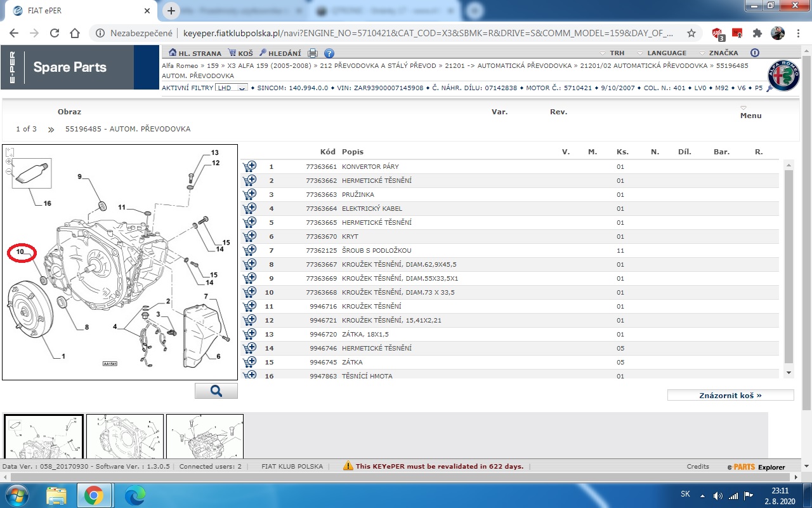Image resolution: width=812 pixels, height=508 pixels.
Task: Click the print icon in top toolbar
Action: click(313, 53)
